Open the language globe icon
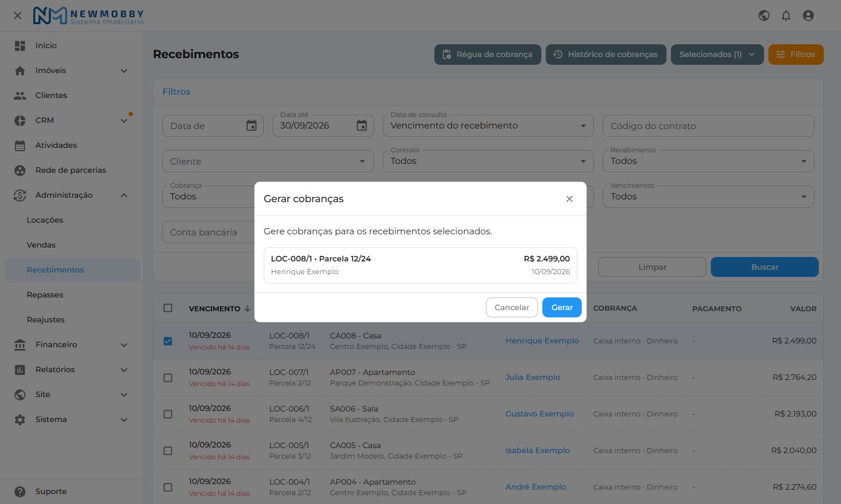The image size is (841, 504). pyautogui.click(x=764, y=16)
